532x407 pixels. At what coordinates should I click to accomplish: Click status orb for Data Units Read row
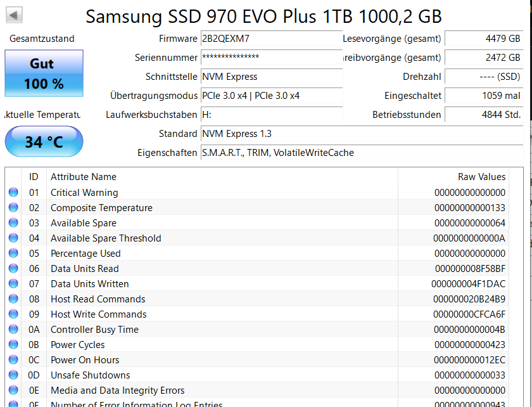[13, 268]
